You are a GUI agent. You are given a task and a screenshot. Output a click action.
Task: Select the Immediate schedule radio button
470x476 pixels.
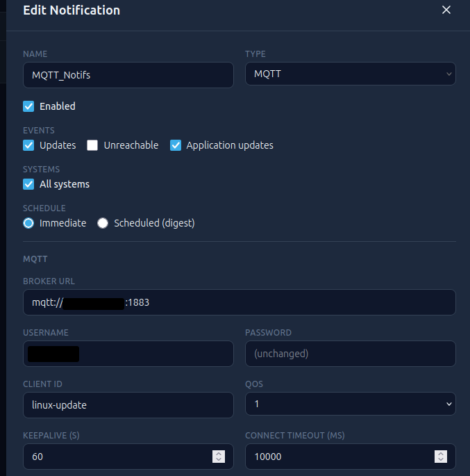coord(28,223)
